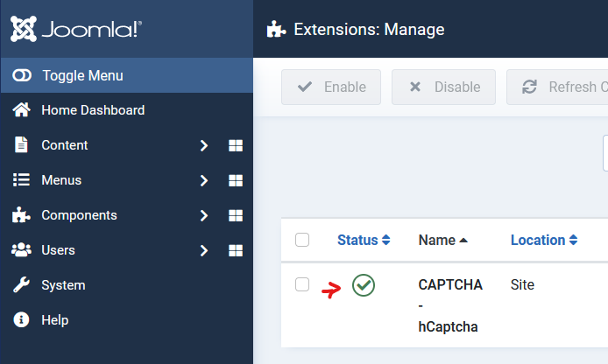Sort the table by Name

pos(442,240)
